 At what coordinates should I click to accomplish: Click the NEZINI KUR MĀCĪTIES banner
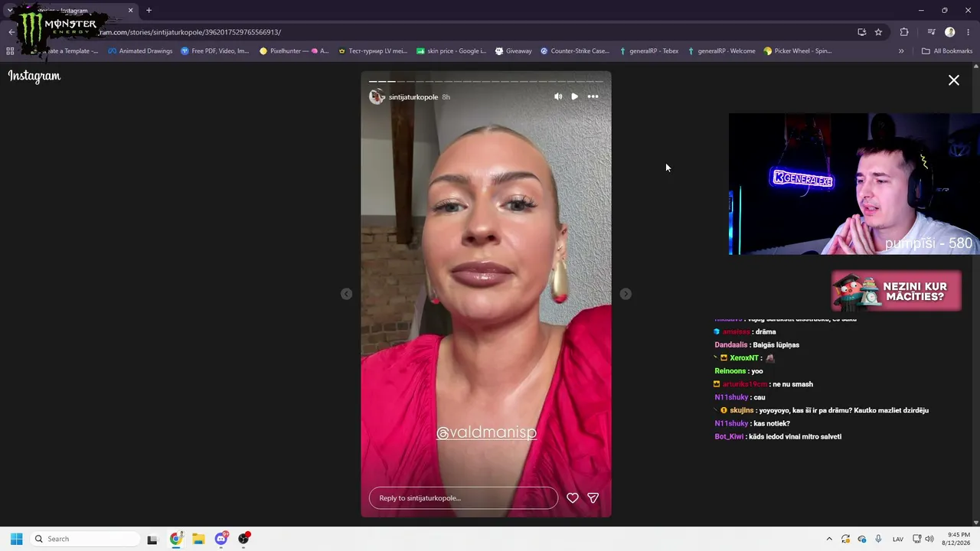point(897,291)
